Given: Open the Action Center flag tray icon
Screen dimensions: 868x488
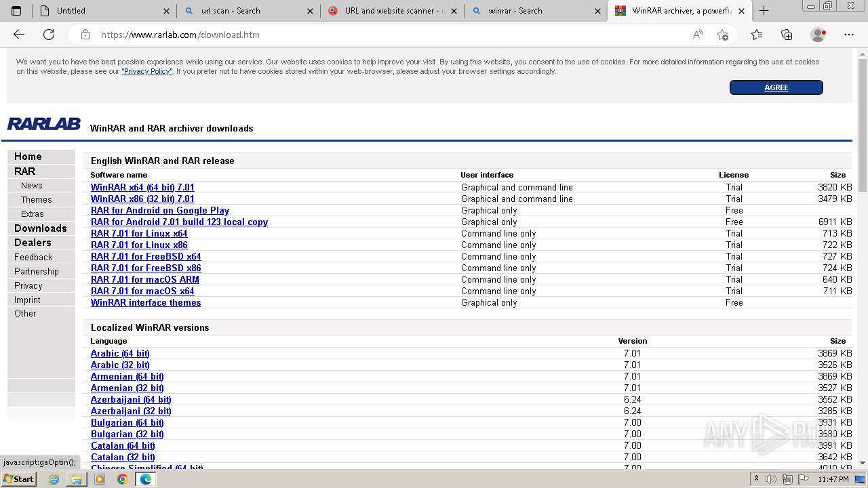Looking at the screenshot, I should click(804, 479).
